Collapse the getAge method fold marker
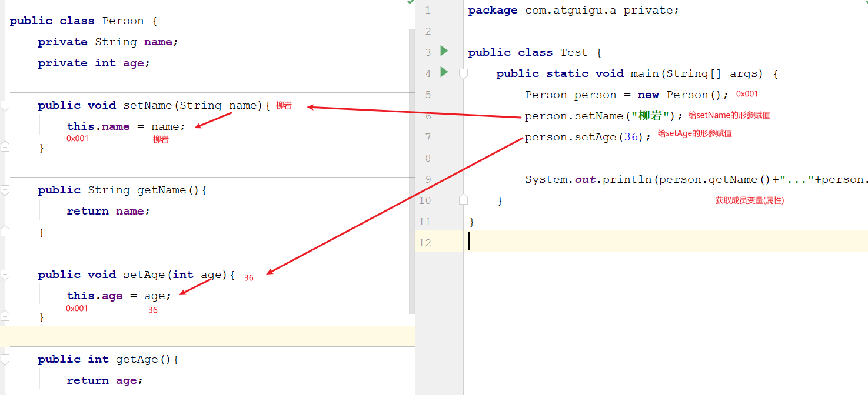868x395 pixels. 5,359
